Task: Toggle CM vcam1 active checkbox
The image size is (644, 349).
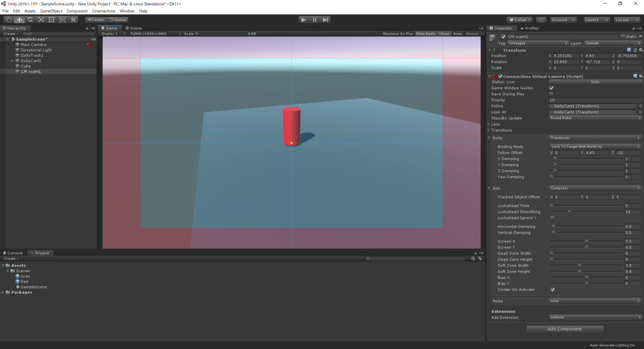Action: (503, 37)
